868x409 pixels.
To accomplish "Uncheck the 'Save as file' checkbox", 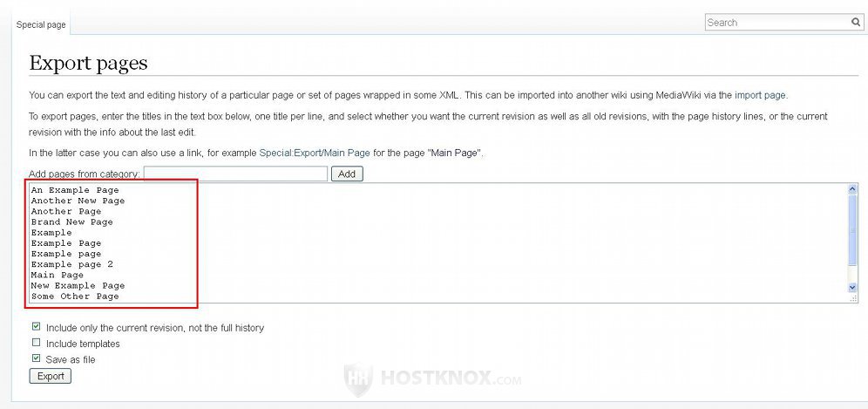I will (36, 358).
